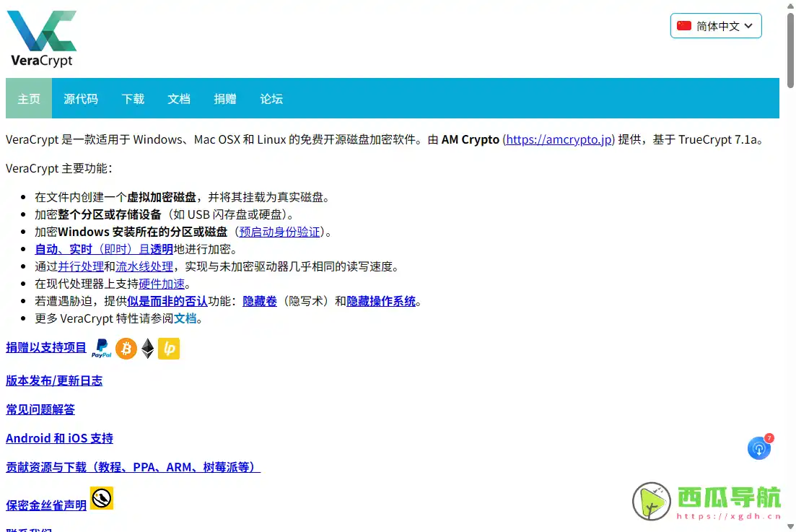796x532 pixels.
Task: Open the 捐赠 navigation tab
Action: click(225, 98)
